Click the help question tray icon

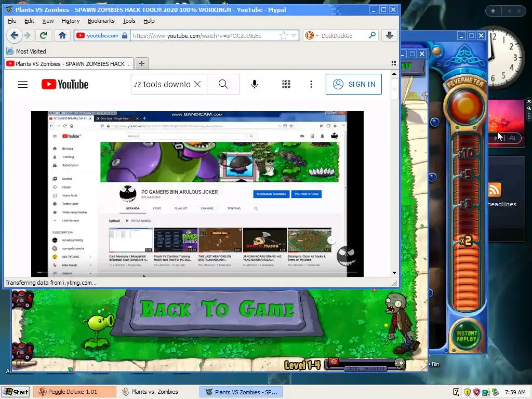point(457,392)
